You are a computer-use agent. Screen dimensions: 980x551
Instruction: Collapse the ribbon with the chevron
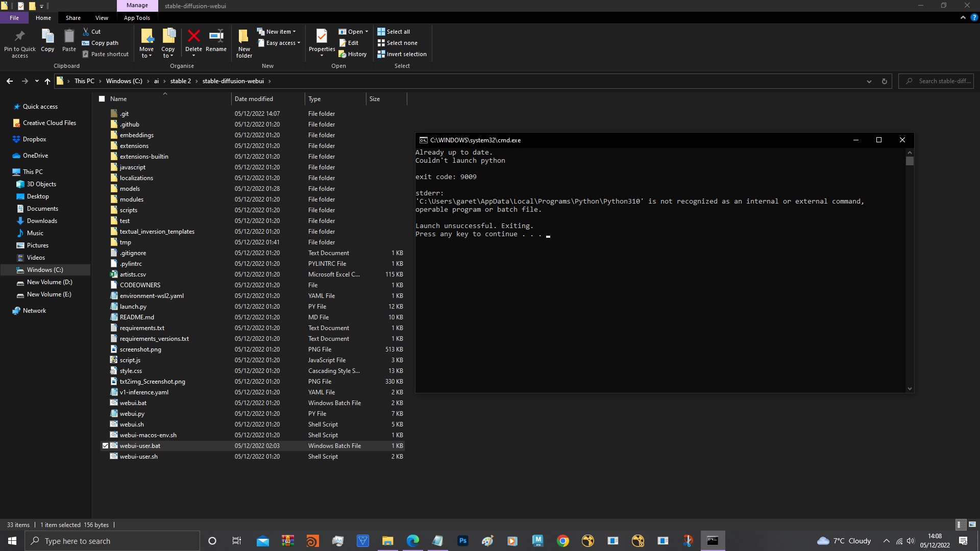tap(963, 17)
